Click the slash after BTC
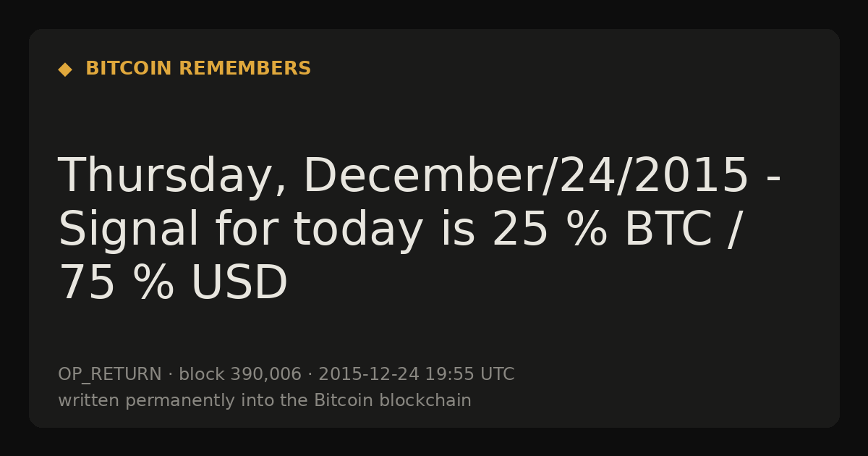 click(733, 230)
